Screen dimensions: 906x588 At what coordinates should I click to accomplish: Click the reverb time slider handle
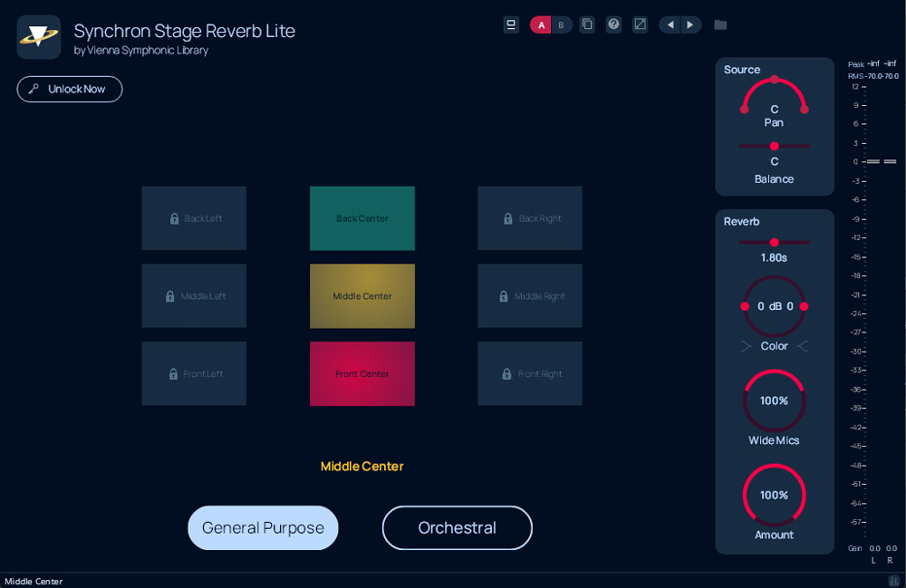coord(775,243)
